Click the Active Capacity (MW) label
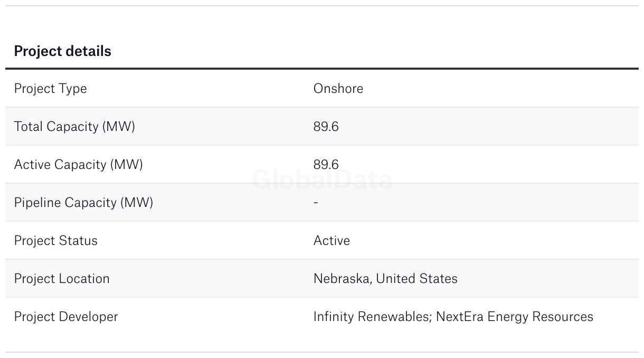Screen dimensions: 644x358 coord(78,164)
